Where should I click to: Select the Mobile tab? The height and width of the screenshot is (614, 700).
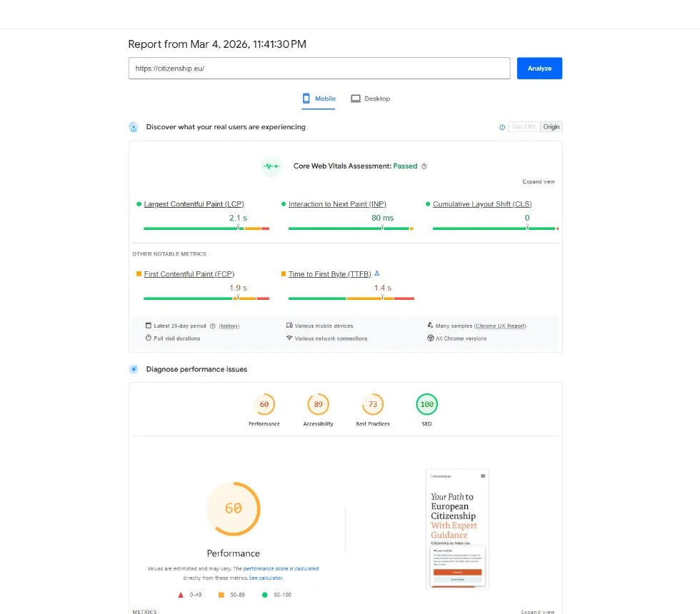(319, 99)
